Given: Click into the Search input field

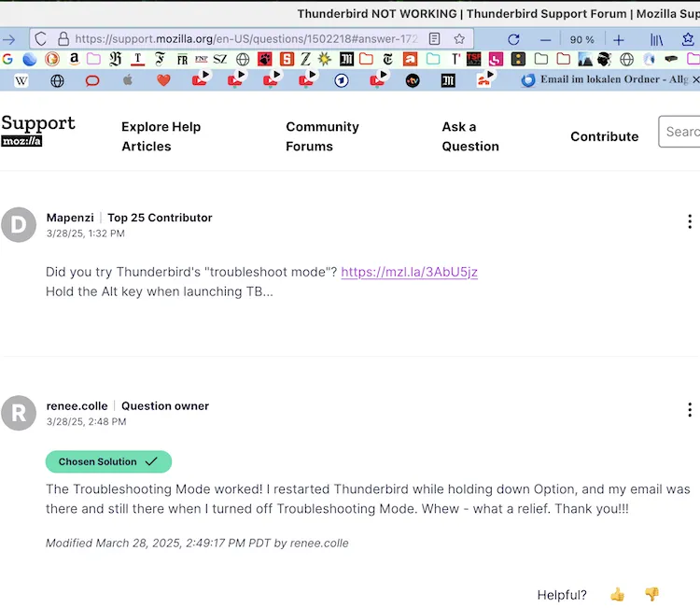Looking at the screenshot, I should [679, 132].
